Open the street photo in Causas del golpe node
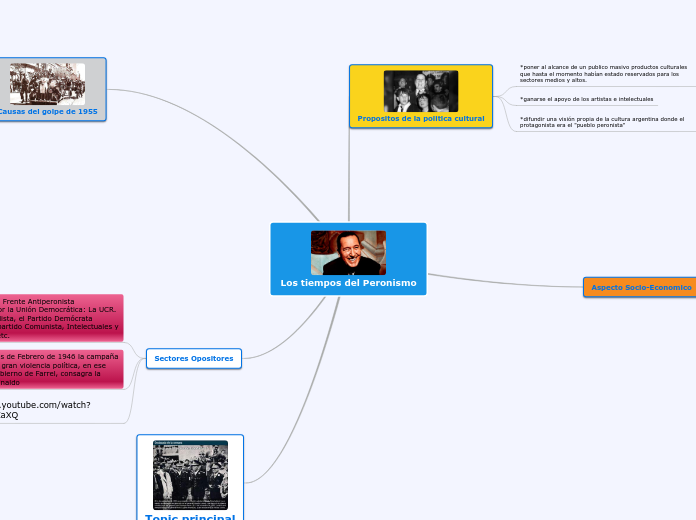The image size is (696, 520). (47, 84)
